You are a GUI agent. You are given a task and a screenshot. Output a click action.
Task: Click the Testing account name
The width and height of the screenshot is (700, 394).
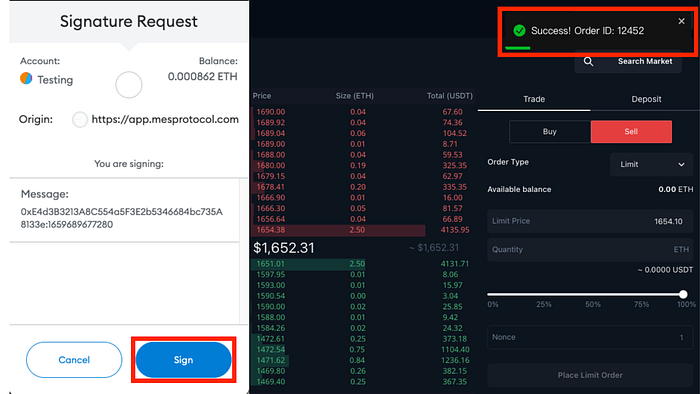click(55, 80)
